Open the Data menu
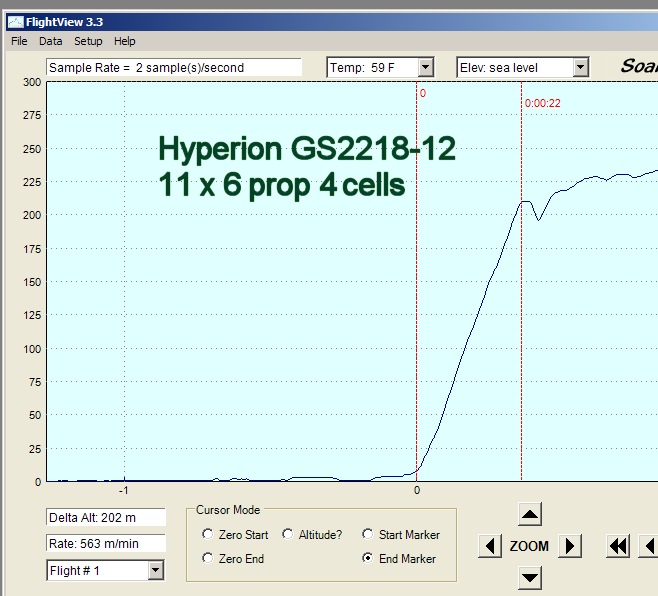Screen dimensions: 658x596 tap(50, 41)
